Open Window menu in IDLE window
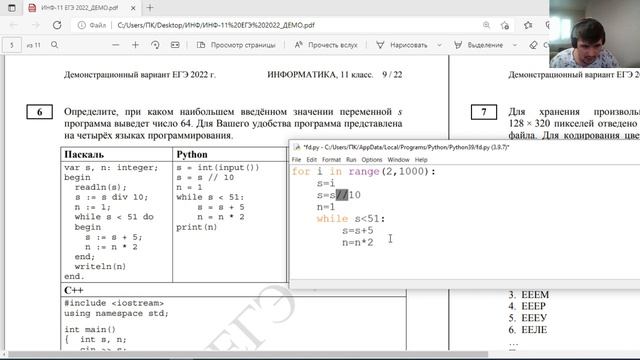 click(x=398, y=160)
